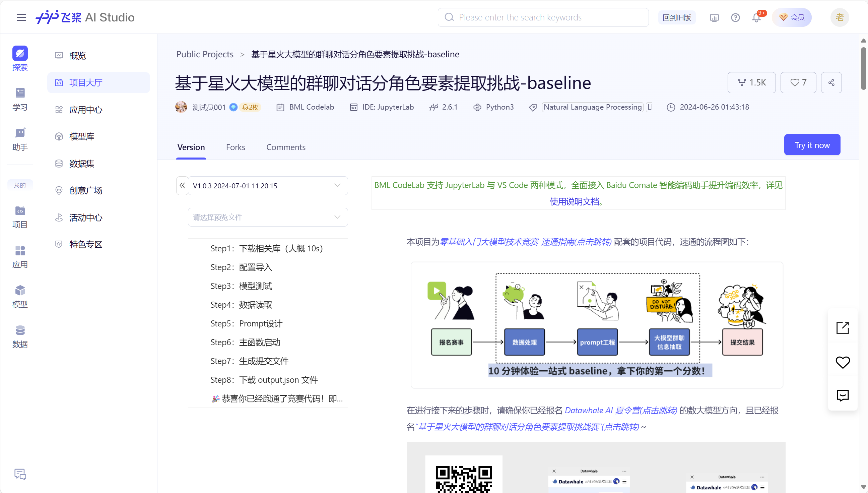The width and height of the screenshot is (868, 493).
Task: Open the 应用 apps sidebar icon
Action: (x=20, y=257)
